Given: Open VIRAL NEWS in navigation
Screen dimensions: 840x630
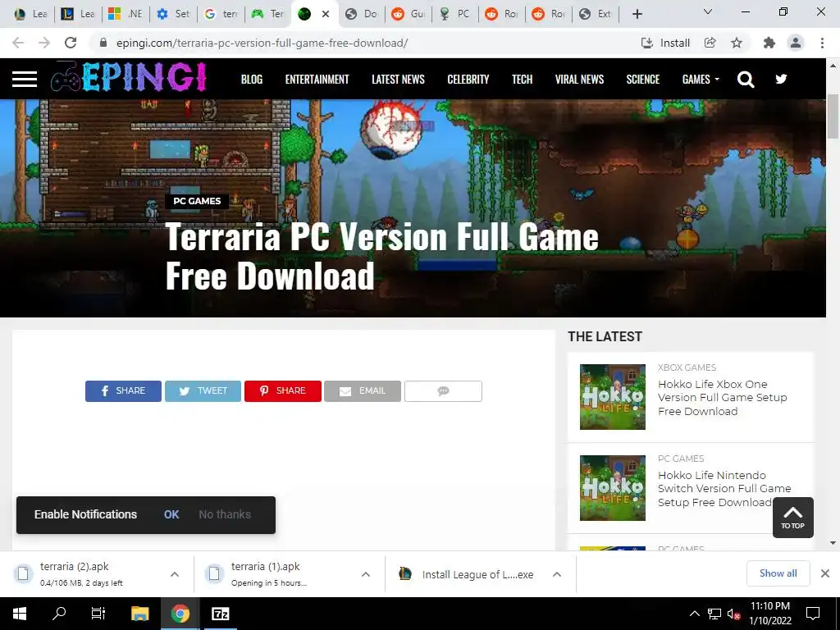Looking at the screenshot, I should (x=579, y=80).
